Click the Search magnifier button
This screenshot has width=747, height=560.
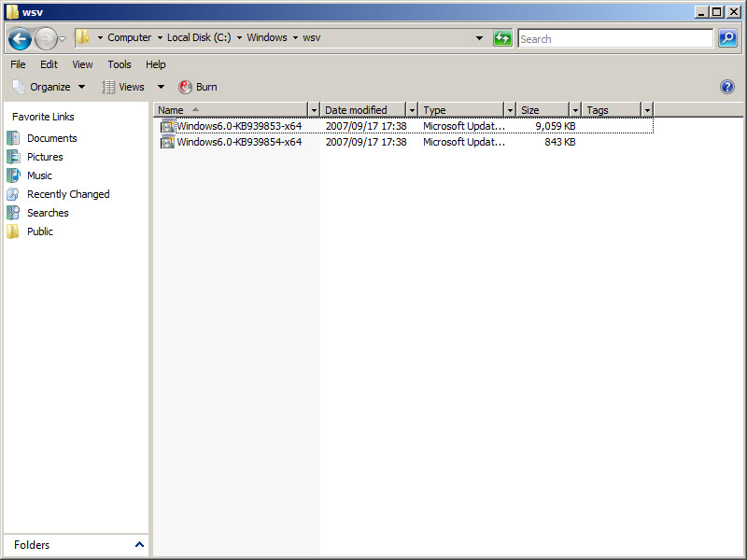pos(727,38)
